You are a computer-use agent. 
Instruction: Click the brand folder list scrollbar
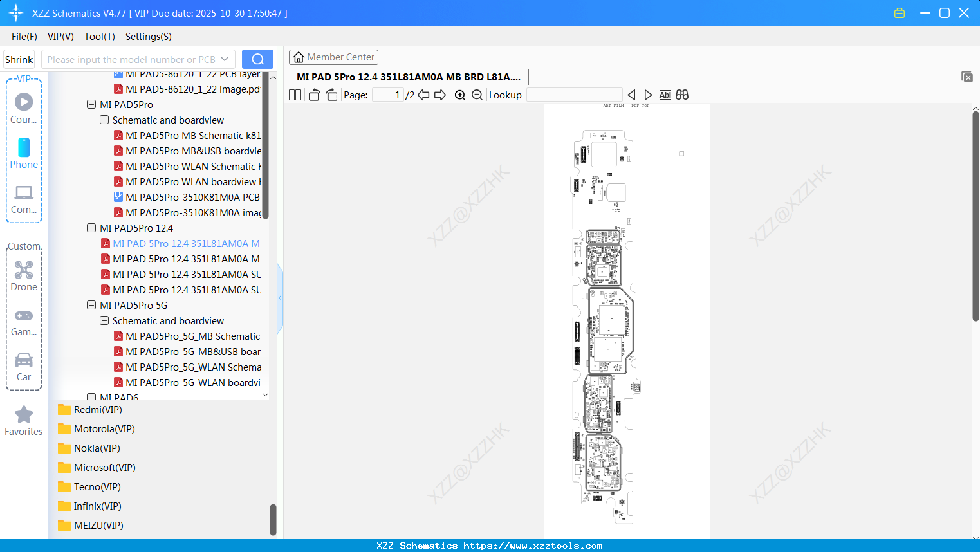273,519
